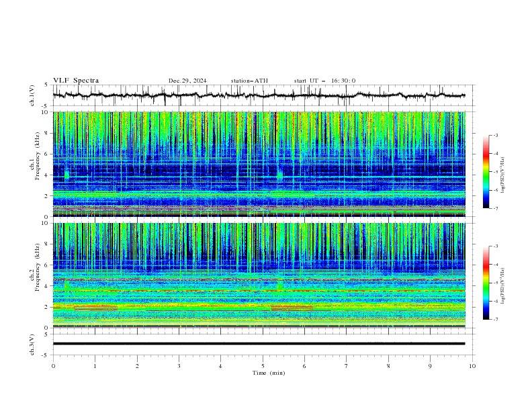Viewport: 532px width, 411px height.
Task: Select the 'Dec. 29, 2024' date text
Action: pyautogui.click(x=187, y=81)
